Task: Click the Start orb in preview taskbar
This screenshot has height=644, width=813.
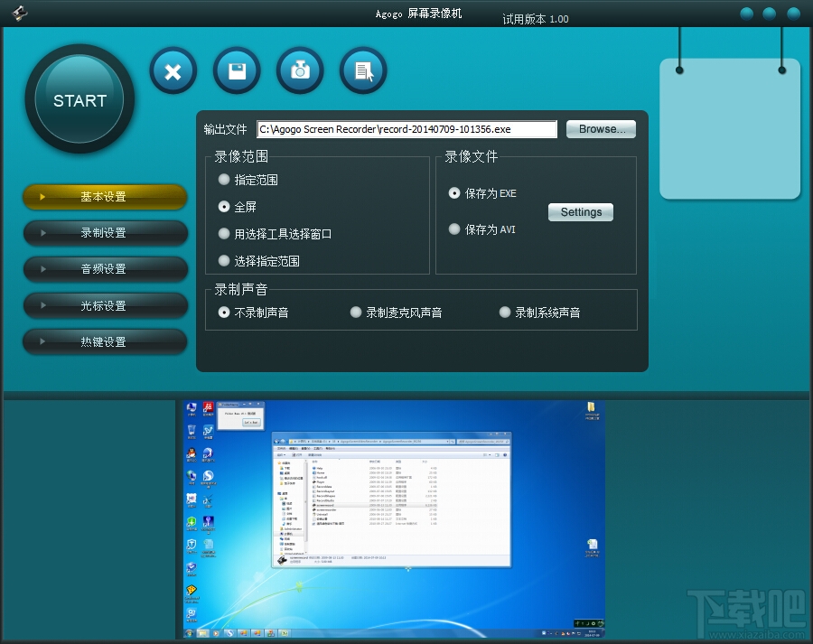Action: click(x=190, y=634)
